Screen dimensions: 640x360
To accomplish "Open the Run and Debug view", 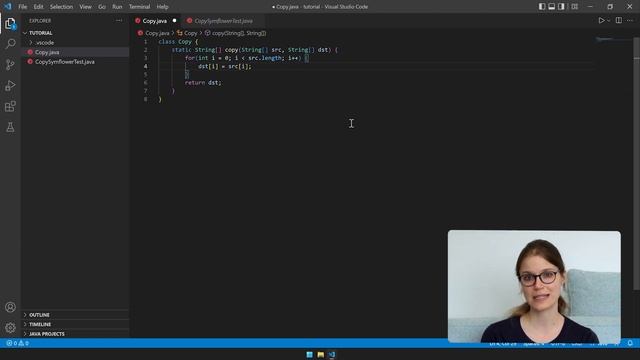I will (x=10, y=85).
